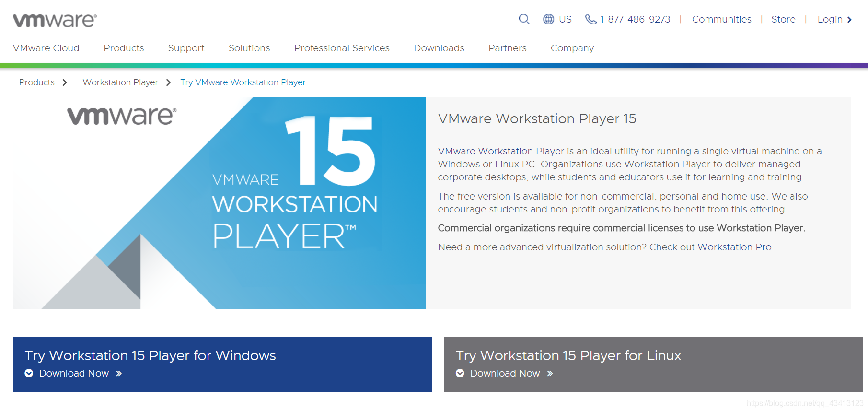Open the Partners menu
This screenshot has width=868, height=412.
(508, 48)
